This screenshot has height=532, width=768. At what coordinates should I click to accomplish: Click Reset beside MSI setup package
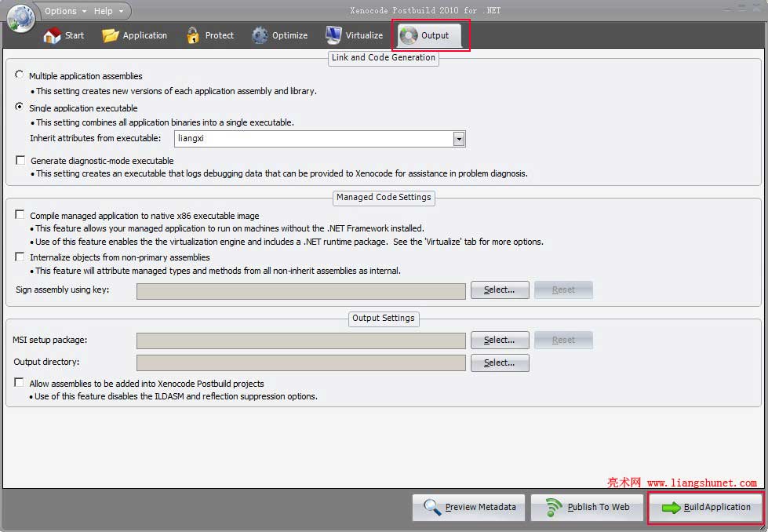[x=563, y=340]
